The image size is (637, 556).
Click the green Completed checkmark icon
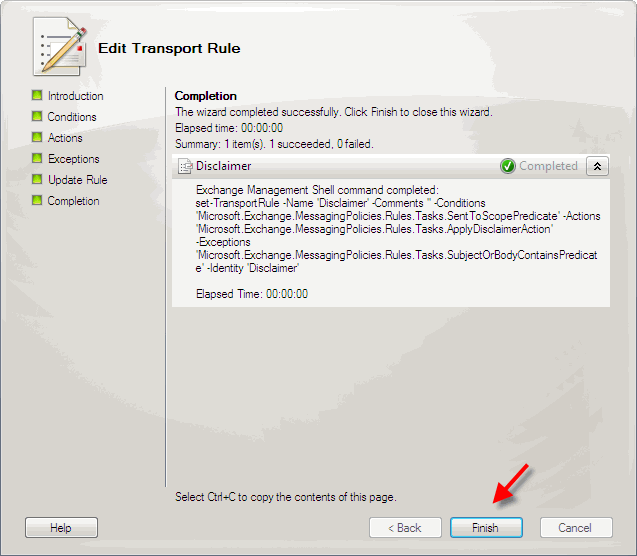(507, 166)
